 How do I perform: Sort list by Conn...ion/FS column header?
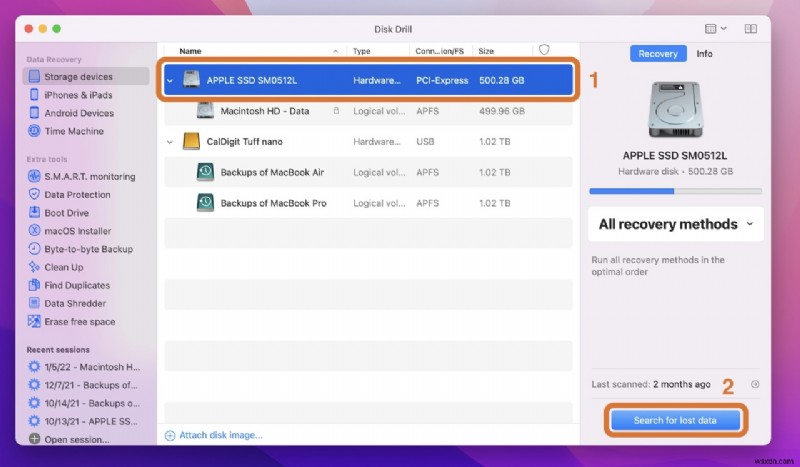point(439,51)
